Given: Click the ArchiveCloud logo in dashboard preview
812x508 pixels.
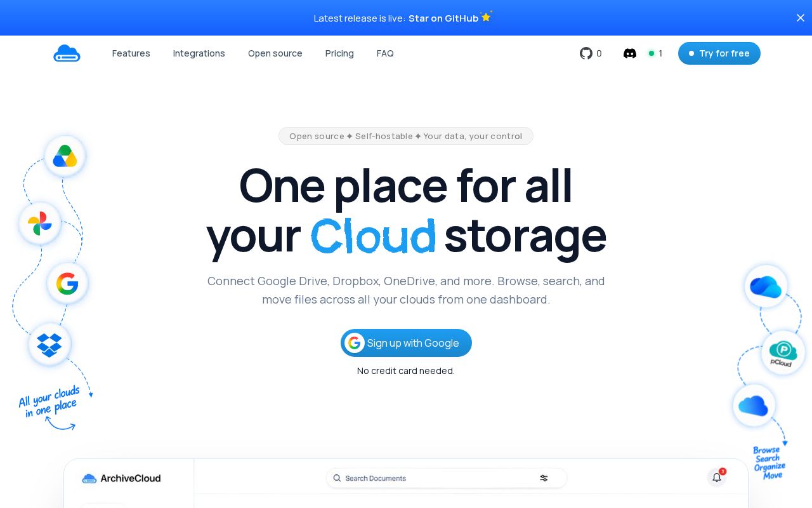Looking at the screenshot, I should pyautogui.click(x=121, y=478).
